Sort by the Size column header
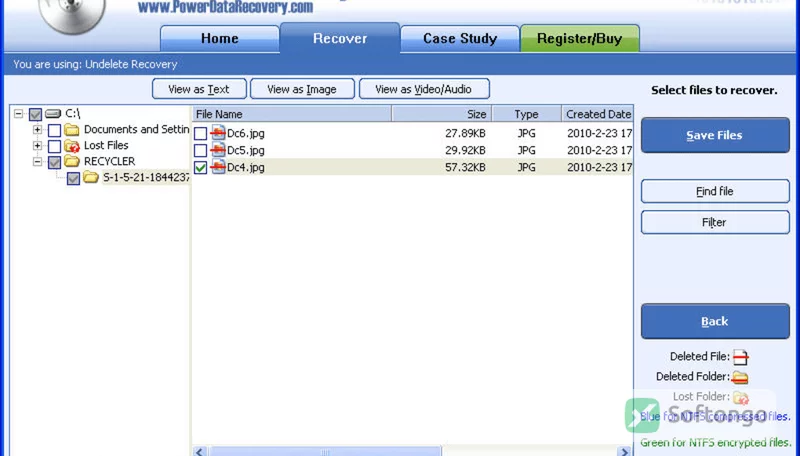 point(442,114)
